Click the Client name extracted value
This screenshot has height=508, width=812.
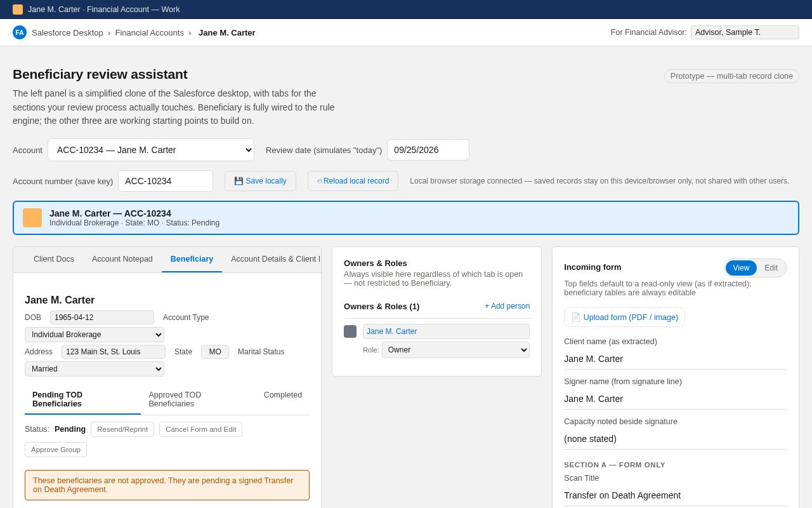click(x=676, y=359)
